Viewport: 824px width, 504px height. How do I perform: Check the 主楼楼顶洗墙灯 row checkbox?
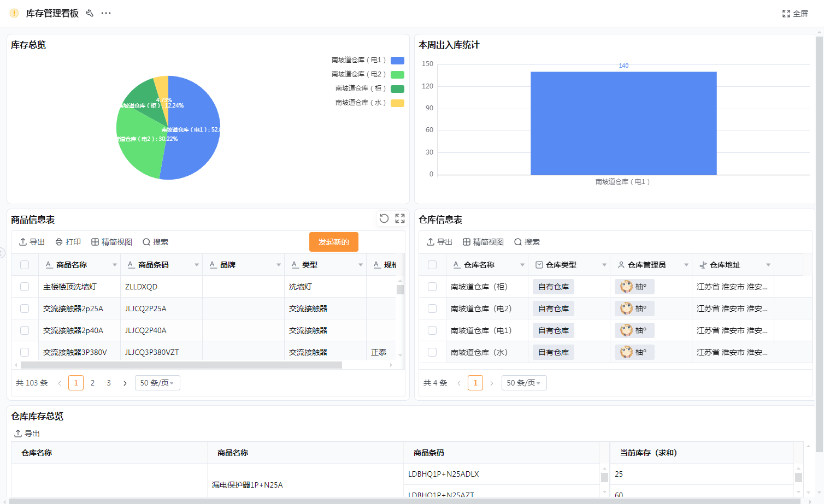tap(25, 287)
